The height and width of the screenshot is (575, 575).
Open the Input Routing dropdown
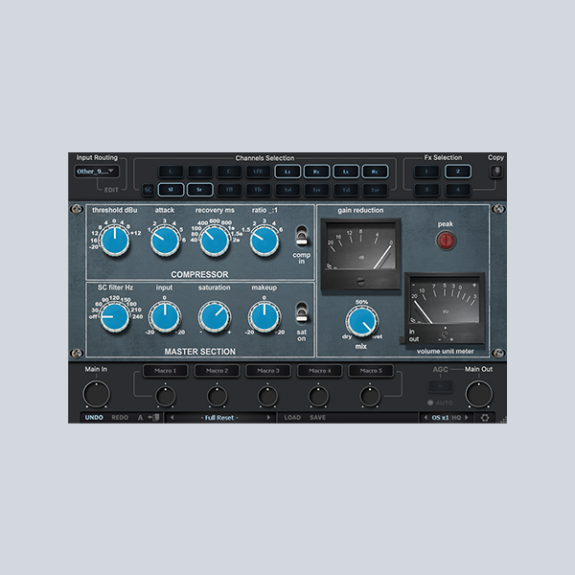pyautogui.click(x=97, y=171)
